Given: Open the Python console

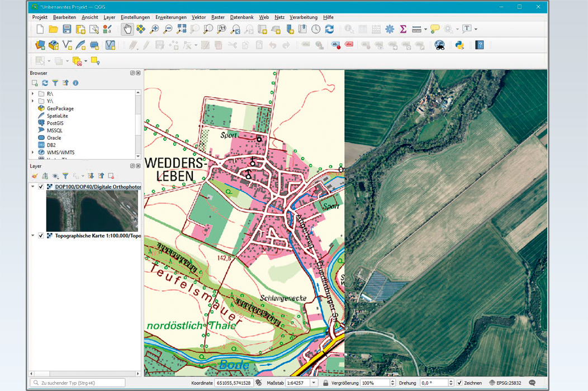Looking at the screenshot, I should point(459,45).
